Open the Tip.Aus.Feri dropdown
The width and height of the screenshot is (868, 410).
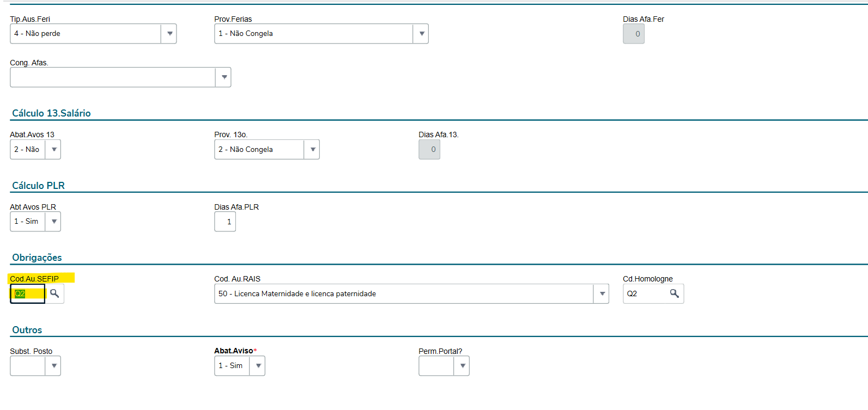(169, 34)
